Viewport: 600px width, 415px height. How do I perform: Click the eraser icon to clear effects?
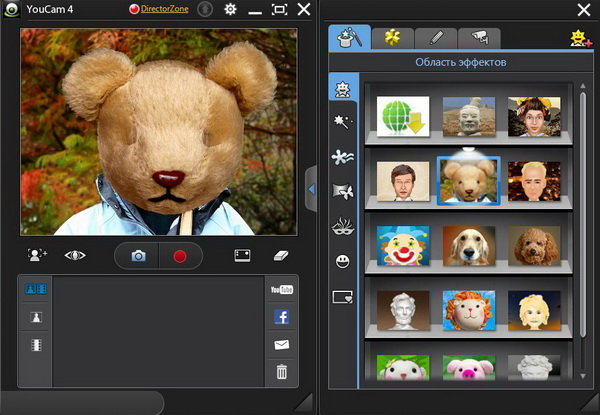pos(281,256)
